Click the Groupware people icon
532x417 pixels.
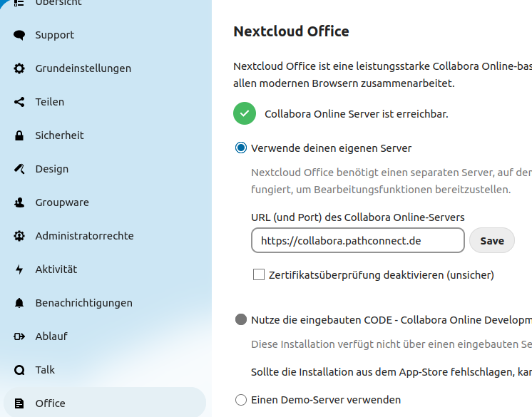19,202
